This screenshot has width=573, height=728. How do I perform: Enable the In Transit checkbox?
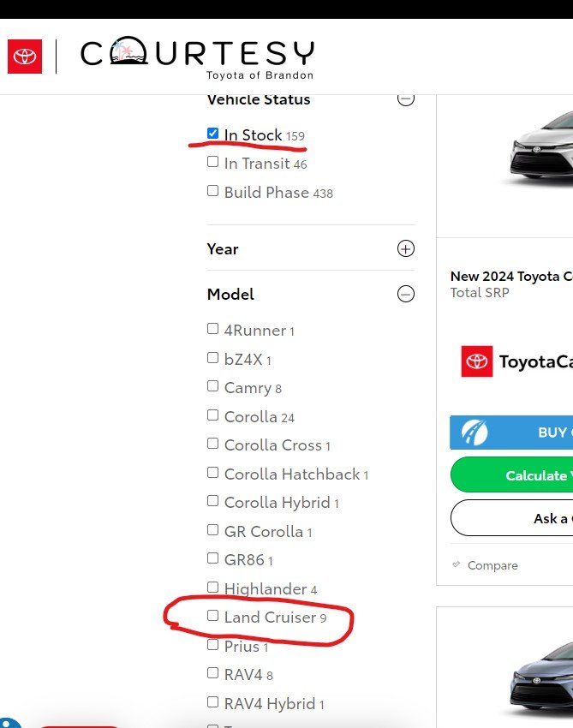tap(213, 162)
